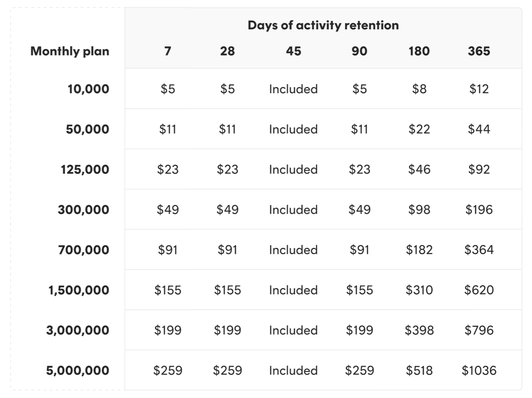The width and height of the screenshot is (532, 398).
Task: Select the 5,000,000 monthly plan row label
Action: 78,370
